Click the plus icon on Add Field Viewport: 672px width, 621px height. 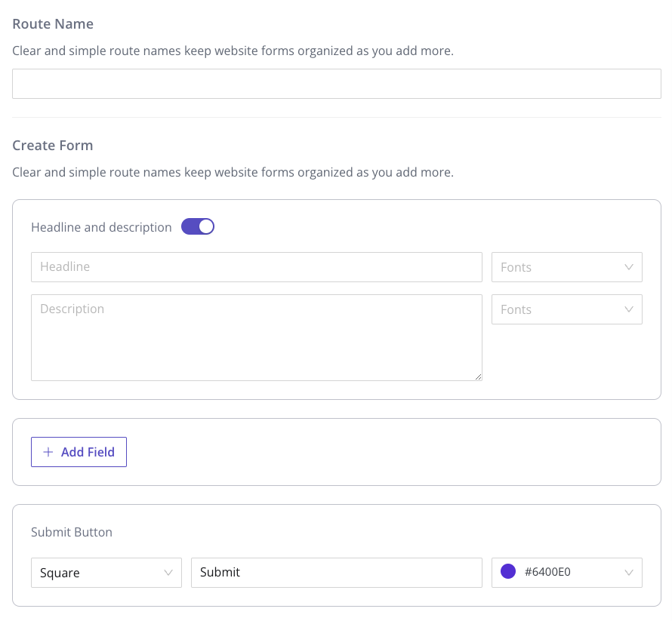tap(48, 452)
